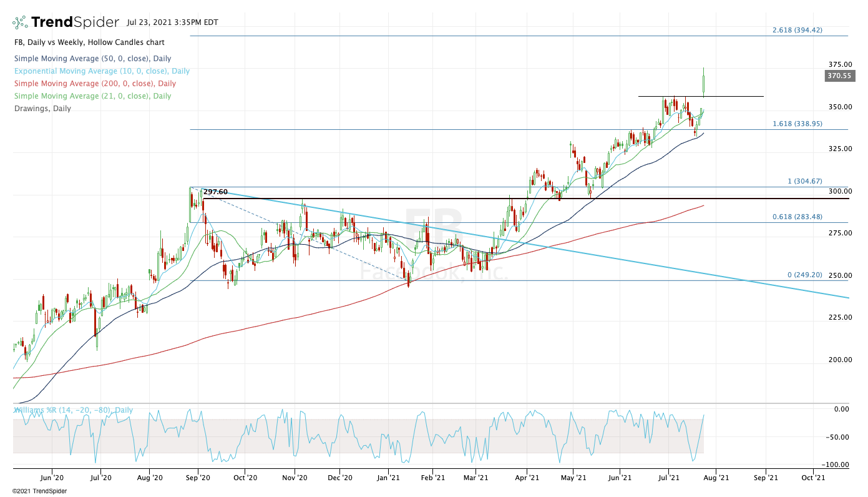Click the Williams %R (14, -20, -80) indicator label
Image resolution: width=868 pixels, height=497 pixels.
pos(73,410)
